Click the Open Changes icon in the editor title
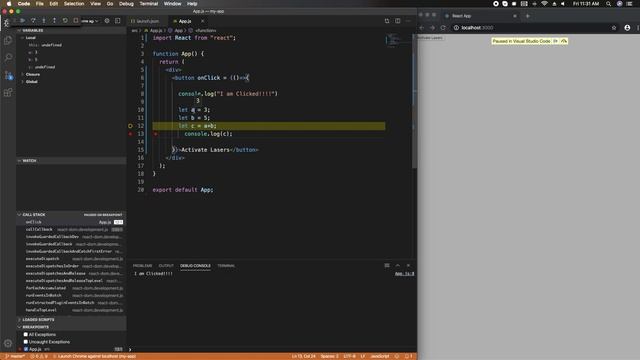The image size is (640, 360). [x=387, y=21]
